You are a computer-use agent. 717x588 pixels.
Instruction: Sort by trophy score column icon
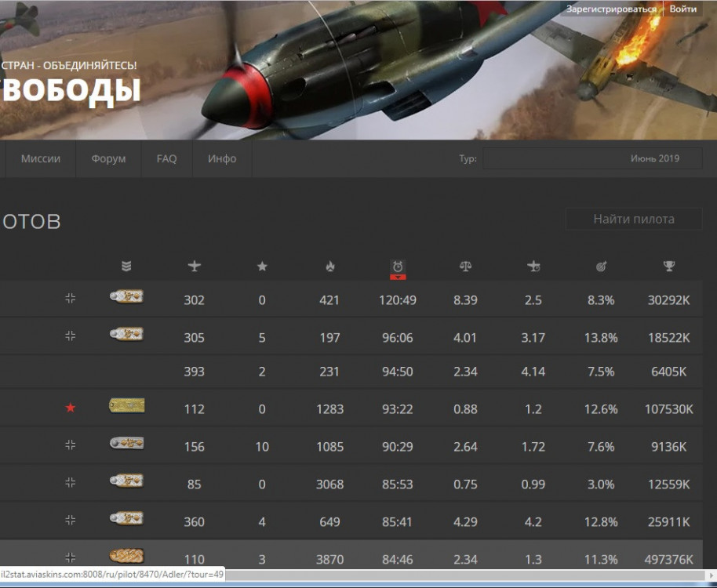point(668,266)
